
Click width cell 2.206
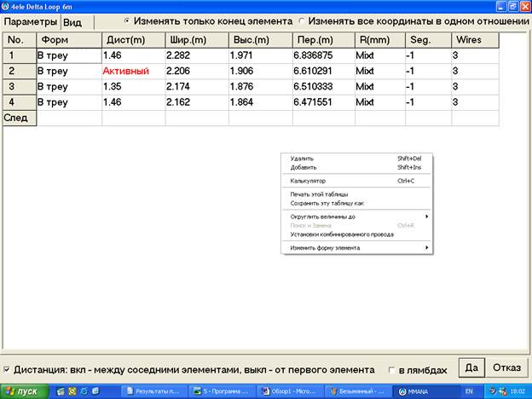[197, 72]
